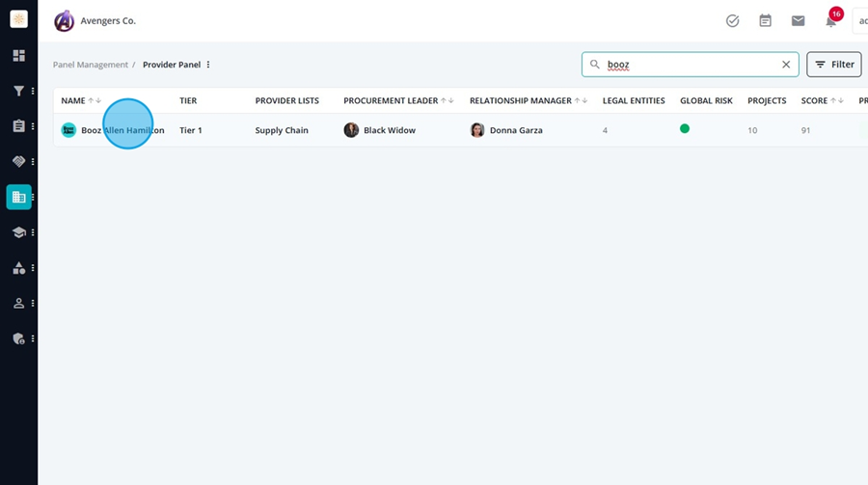This screenshot has height=485, width=868.
Task: Open notifications bell with 16 badge
Action: coord(831,20)
